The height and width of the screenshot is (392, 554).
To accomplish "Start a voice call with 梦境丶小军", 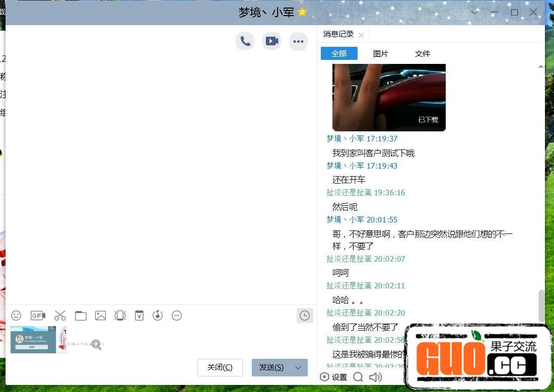I will [x=245, y=41].
